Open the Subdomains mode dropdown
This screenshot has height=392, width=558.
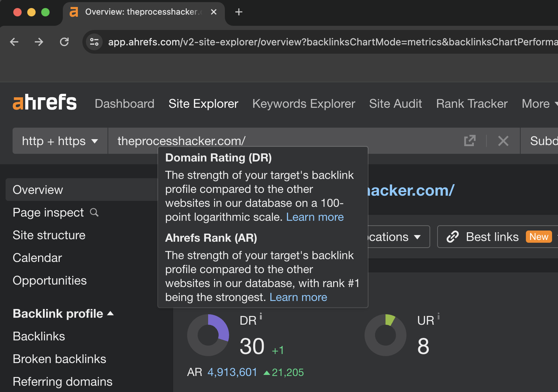(x=539, y=141)
